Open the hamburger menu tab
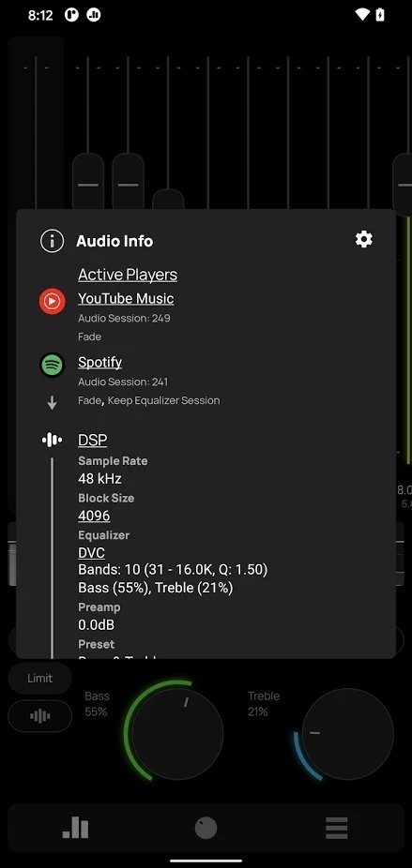The width and height of the screenshot is (412, 868). (336, 828)
